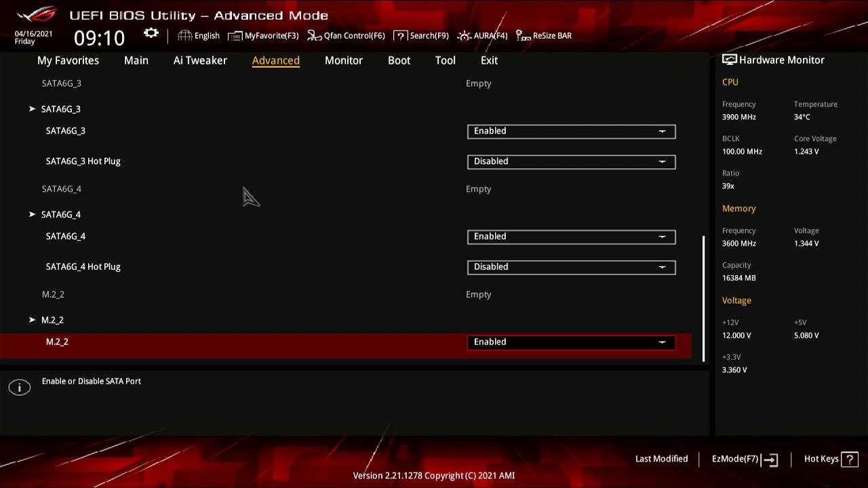Click the Empty status of SATA6G_4
Image resolution: width=868 pixels, height=488 pixels.
click(478, 188)
